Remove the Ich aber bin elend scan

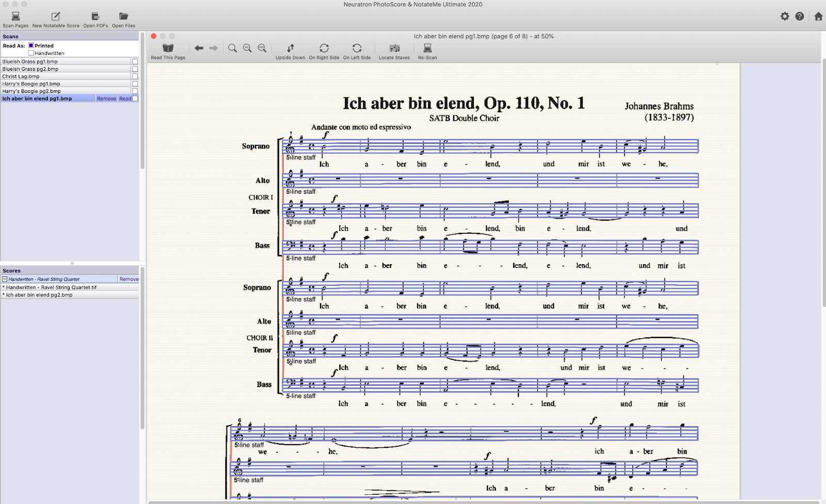[106, 99]
